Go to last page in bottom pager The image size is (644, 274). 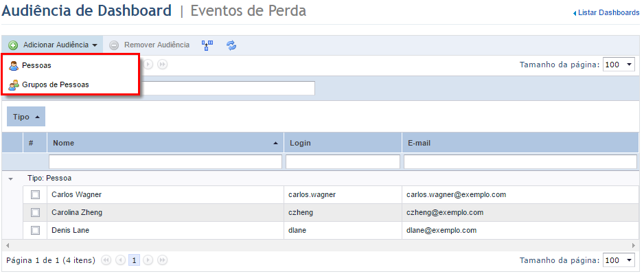point(163,260)
